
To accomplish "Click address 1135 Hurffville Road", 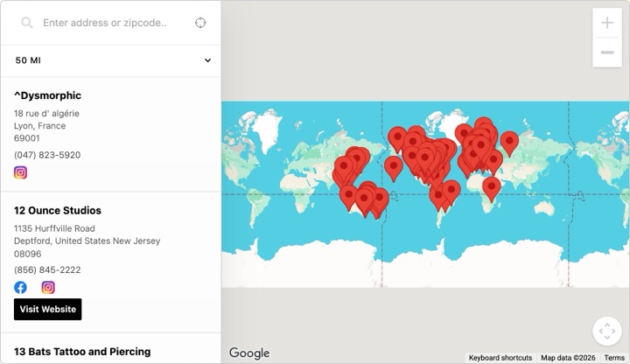I will [x=54, y=228].
